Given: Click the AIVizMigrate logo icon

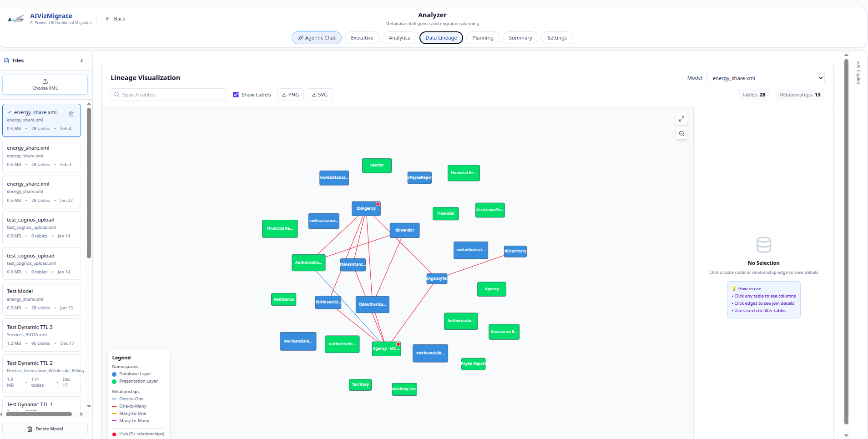Looking at the screenshot, I should pos(16,19).
